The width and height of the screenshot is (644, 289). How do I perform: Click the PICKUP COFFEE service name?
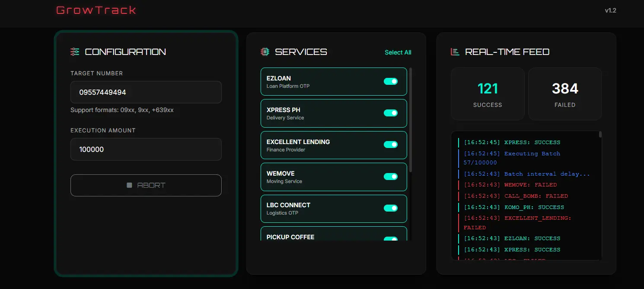(x=290, y=237)
